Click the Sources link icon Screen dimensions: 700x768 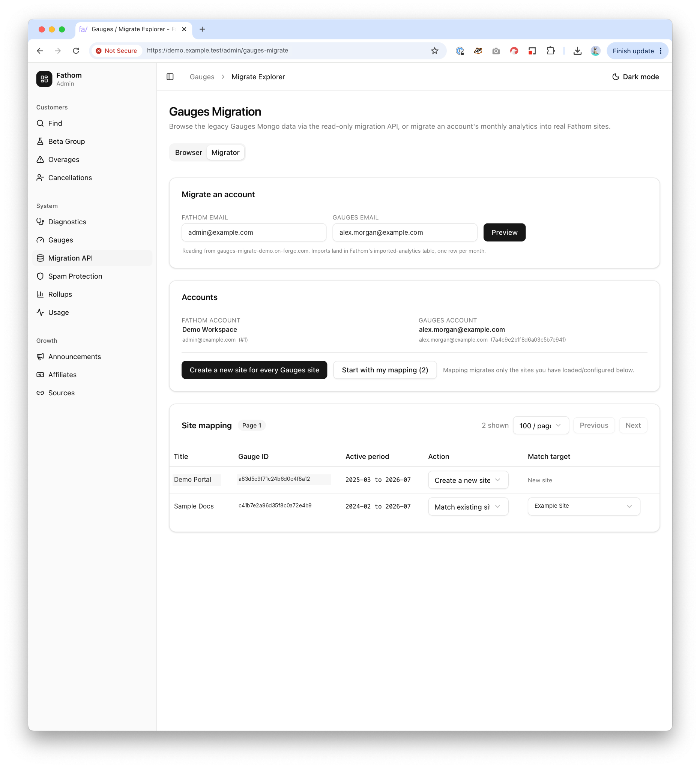pos(40,393)
